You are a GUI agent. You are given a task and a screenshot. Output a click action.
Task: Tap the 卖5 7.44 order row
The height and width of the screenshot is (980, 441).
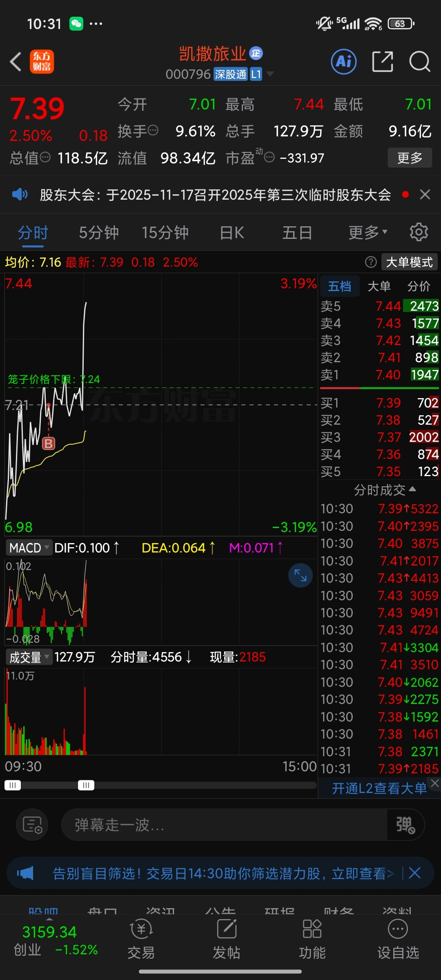coord(379,306)
